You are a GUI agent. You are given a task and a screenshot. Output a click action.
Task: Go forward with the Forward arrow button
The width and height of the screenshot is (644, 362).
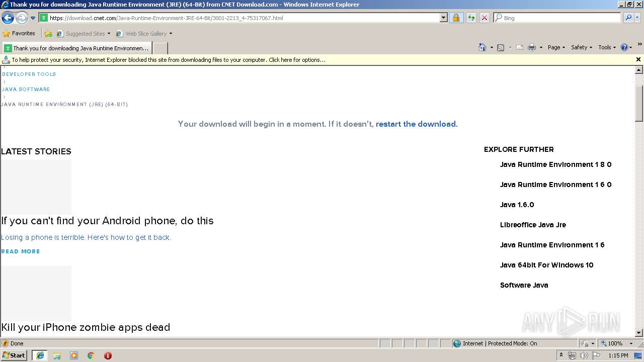coord(21,18)
